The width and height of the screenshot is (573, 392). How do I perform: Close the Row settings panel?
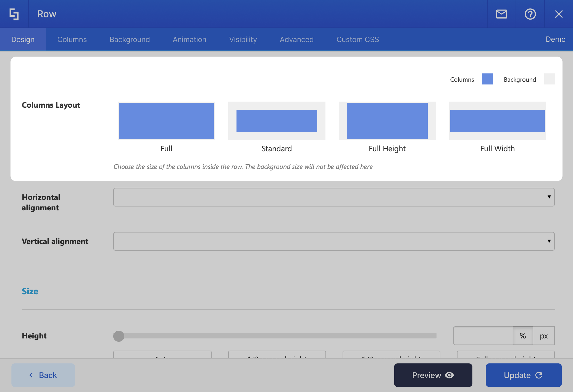point(559,14)
